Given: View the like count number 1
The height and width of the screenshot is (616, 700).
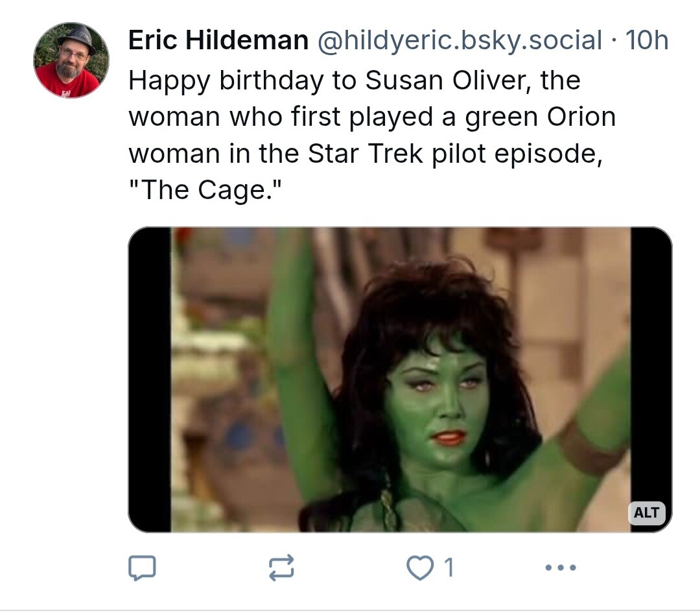Looking at the screenshot, I should tap(449, 568).
